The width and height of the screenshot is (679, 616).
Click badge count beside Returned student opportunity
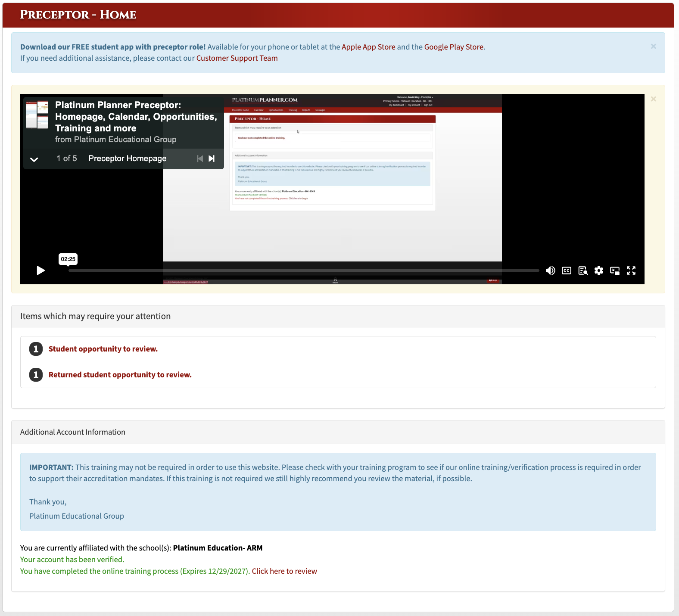pos(36,375)
